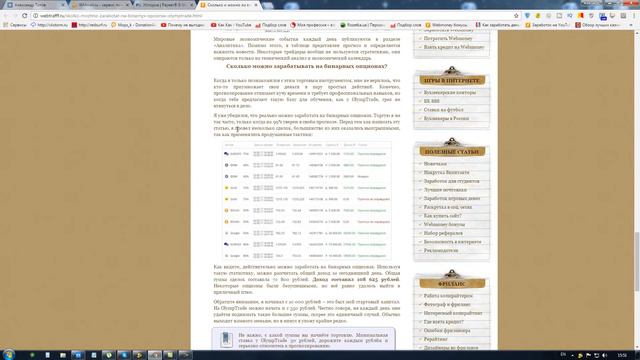The image size is (640, 360).
Task: Click the site info icon in address bar
Action: [x=36, y=16]
